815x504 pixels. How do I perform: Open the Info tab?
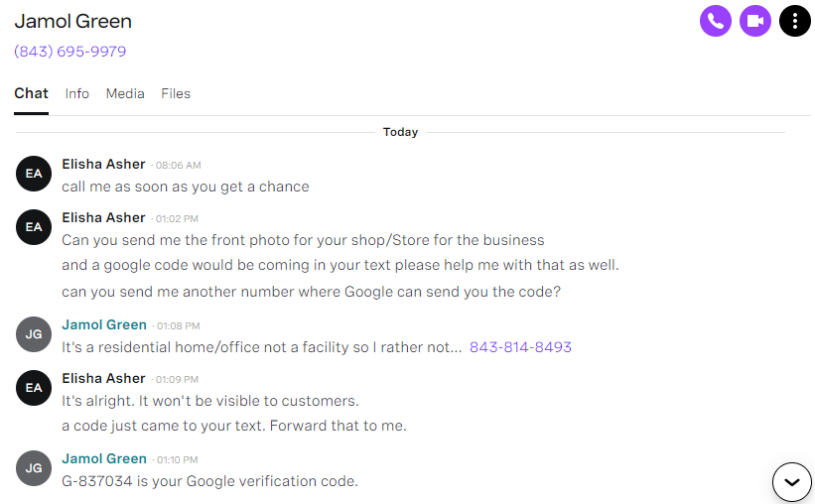76,93
